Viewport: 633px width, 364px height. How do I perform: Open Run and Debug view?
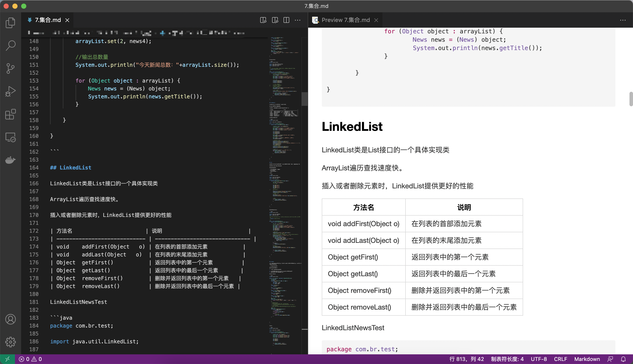click(x=10, y=91)
